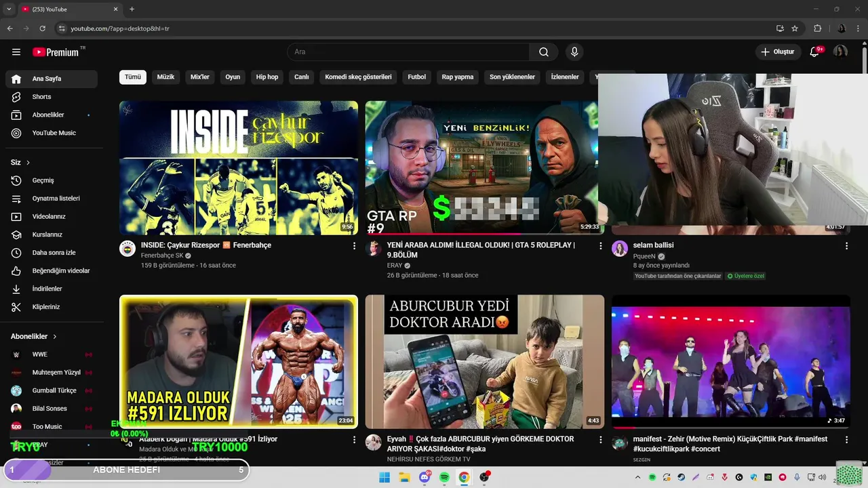Select the Komedi skeç gösterileri chip
Image resolution: width=868 pixels, height=488 pixels.
358,77
